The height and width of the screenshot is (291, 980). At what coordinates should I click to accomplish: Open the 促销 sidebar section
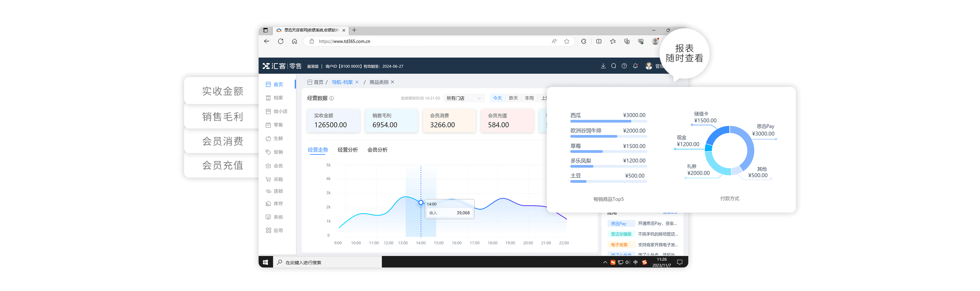[x=274, y=152]
